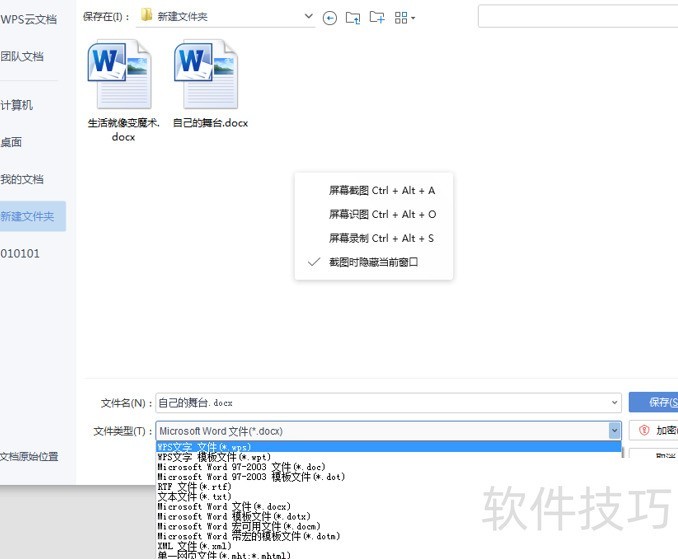Expand the 文件名 field dropdown arrow
Image resolution: width=678 pixels, height=559 pixels.
tap(614, 402)
